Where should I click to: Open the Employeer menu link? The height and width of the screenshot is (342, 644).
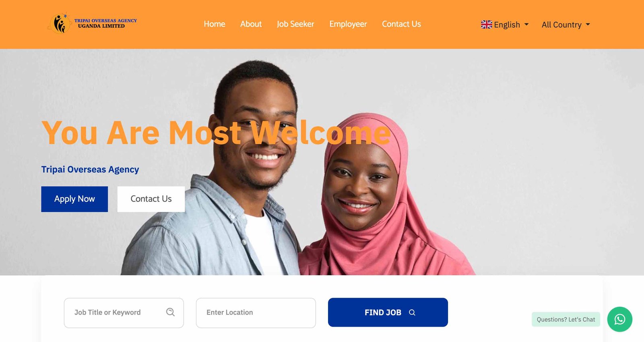click(348, 24)
